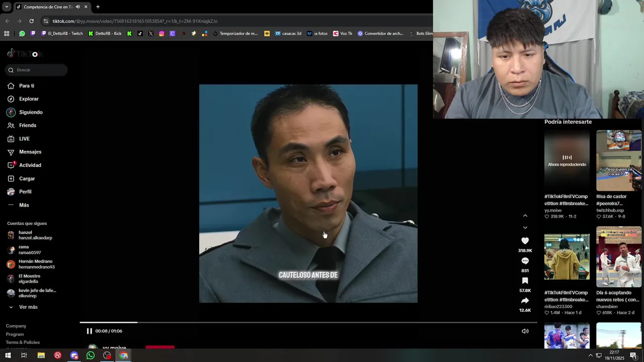Open hanzel account from followed list
The width and height of the screenshot is (644, 362).
[30, 235]
